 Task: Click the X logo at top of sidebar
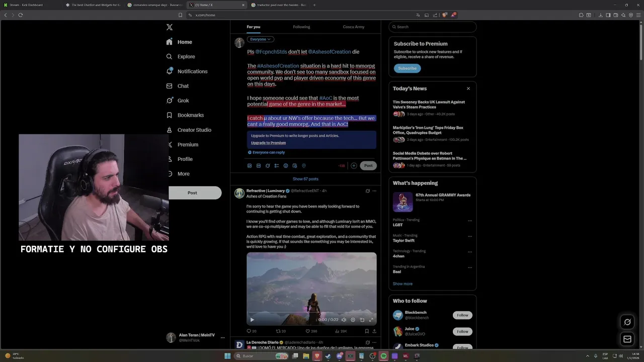[x=170, y=27]
